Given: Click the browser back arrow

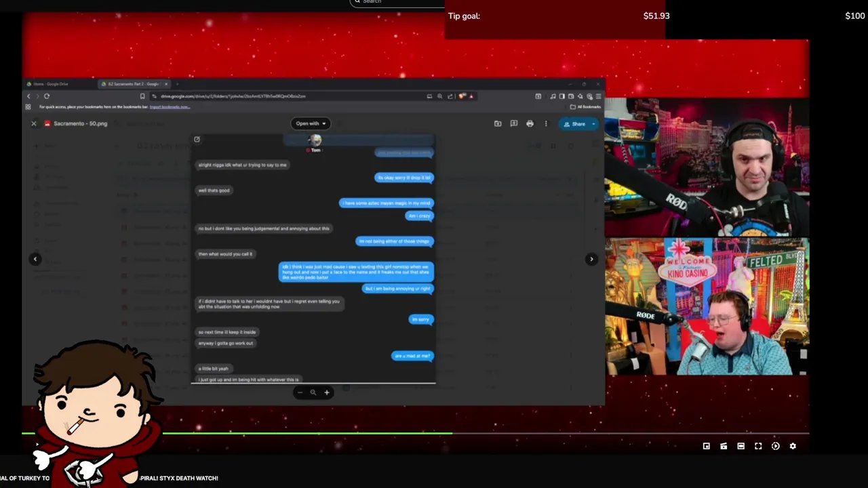Looking at the screenshot, I should (x=28, y=96).
